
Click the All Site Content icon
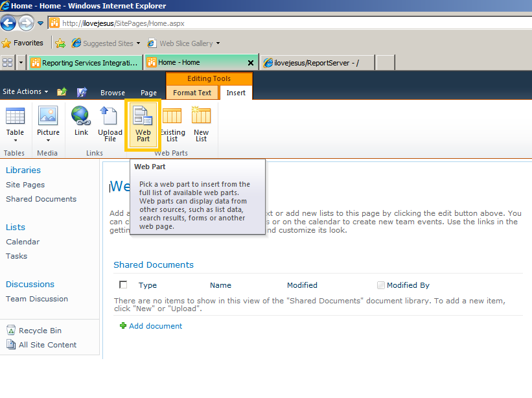11,344
